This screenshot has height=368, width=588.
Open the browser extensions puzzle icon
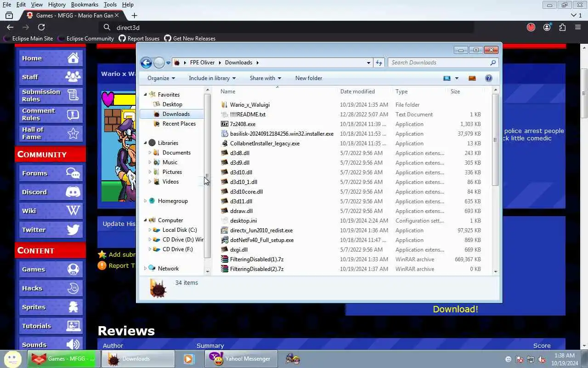click(562, 28)
